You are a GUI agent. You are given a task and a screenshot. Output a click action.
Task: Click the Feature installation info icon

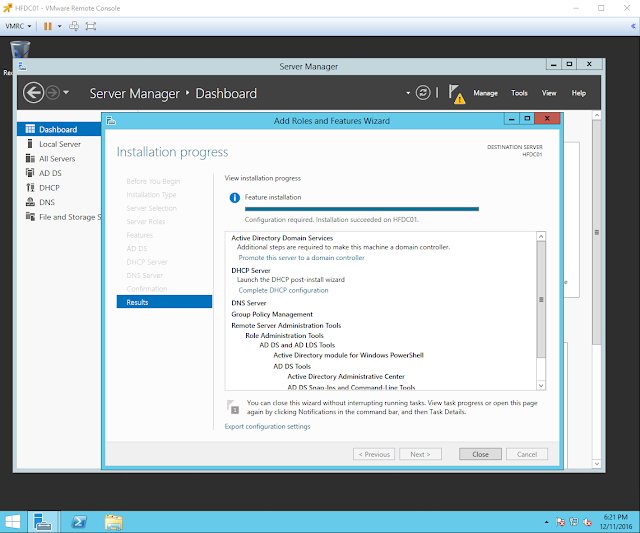tap(235, 198)
